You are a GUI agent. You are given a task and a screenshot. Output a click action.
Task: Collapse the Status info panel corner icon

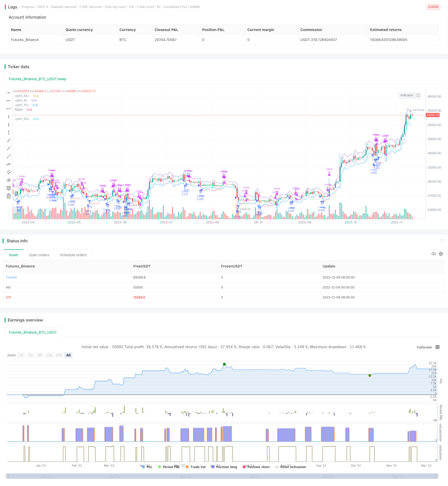(x=442, y=241)
